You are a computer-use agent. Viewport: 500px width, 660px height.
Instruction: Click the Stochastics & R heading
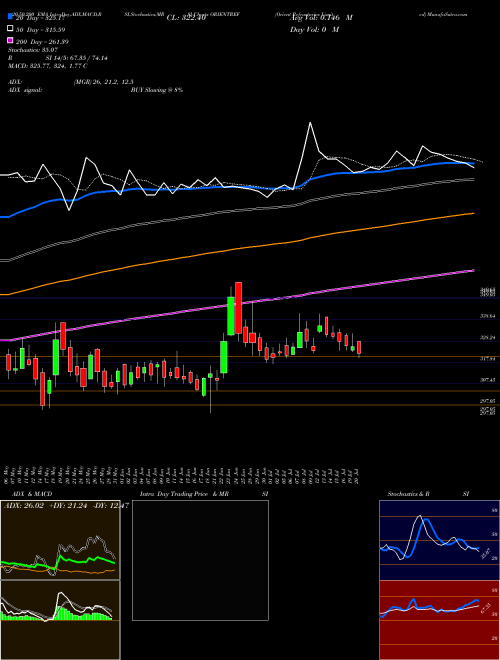tap(408, 493)
